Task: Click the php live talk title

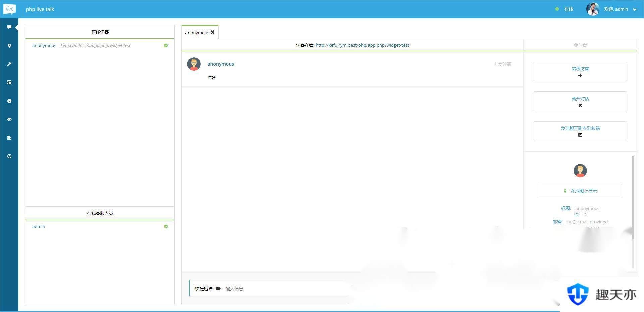Action: 40,9
